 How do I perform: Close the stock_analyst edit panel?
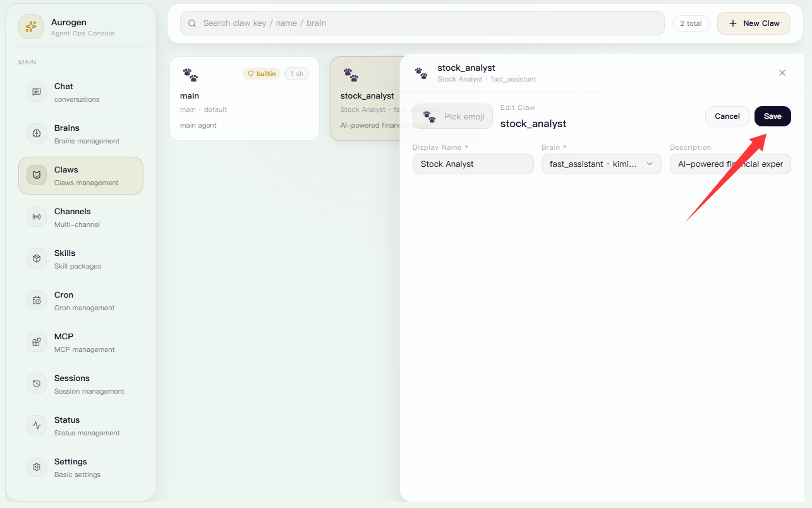(x=782, y=73)
